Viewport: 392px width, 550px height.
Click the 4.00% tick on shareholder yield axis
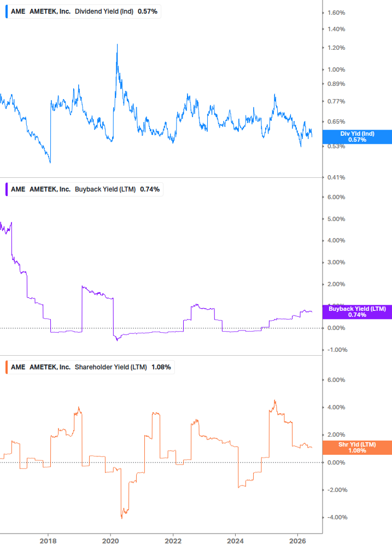[x=336, y=408]
